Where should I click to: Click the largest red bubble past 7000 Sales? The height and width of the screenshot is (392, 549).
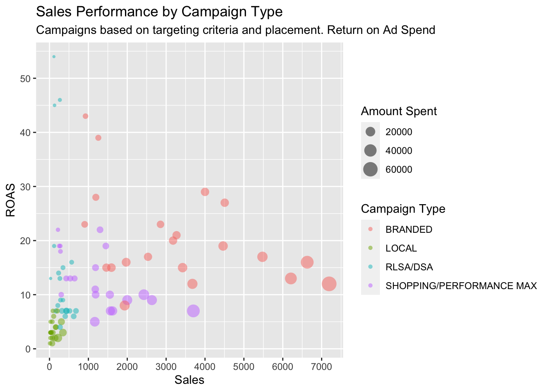click(x=329, y=284)
